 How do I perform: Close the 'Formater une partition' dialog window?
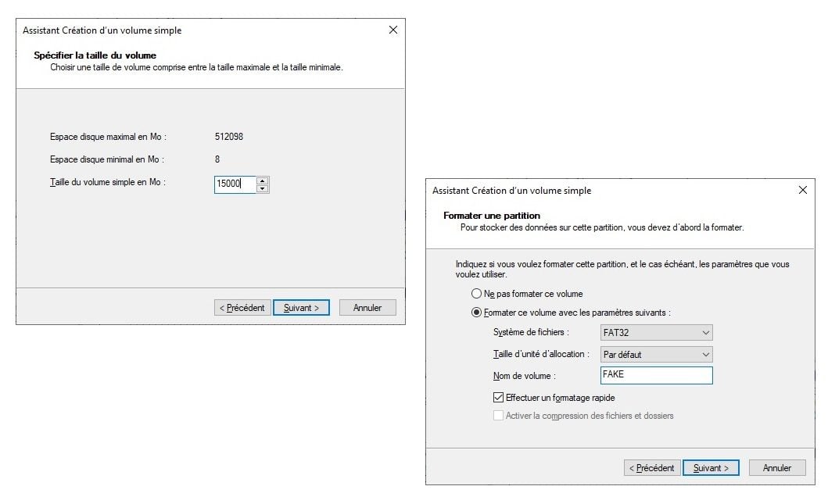pos(802,191)
